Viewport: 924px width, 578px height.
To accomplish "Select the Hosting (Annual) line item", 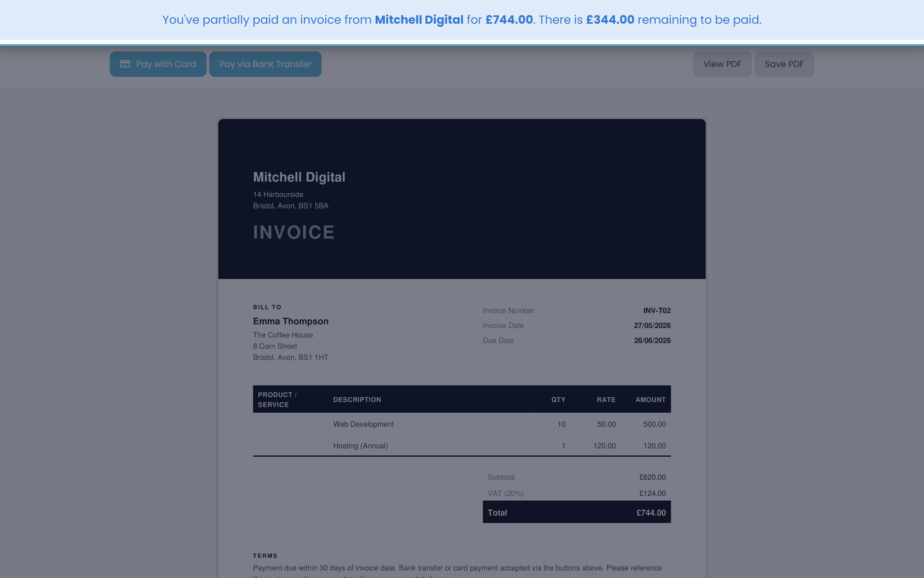I will pyautogui.click(x=360, y=446).
